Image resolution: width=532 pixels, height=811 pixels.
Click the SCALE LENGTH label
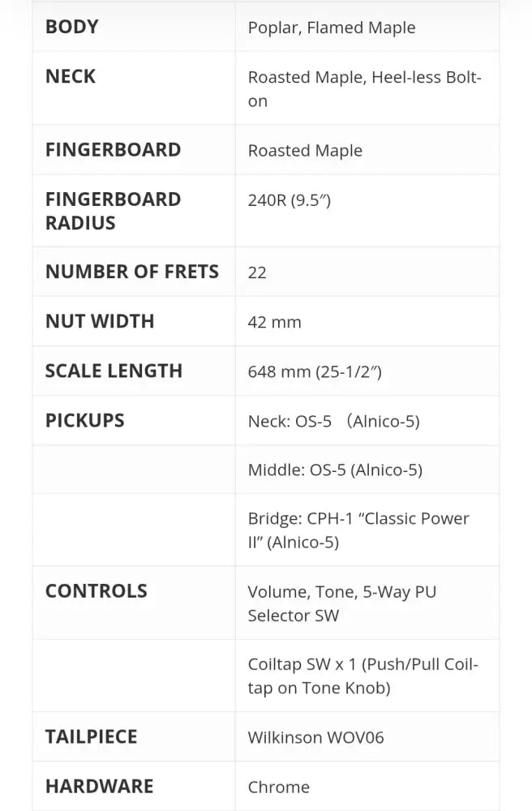pos(114,371)
